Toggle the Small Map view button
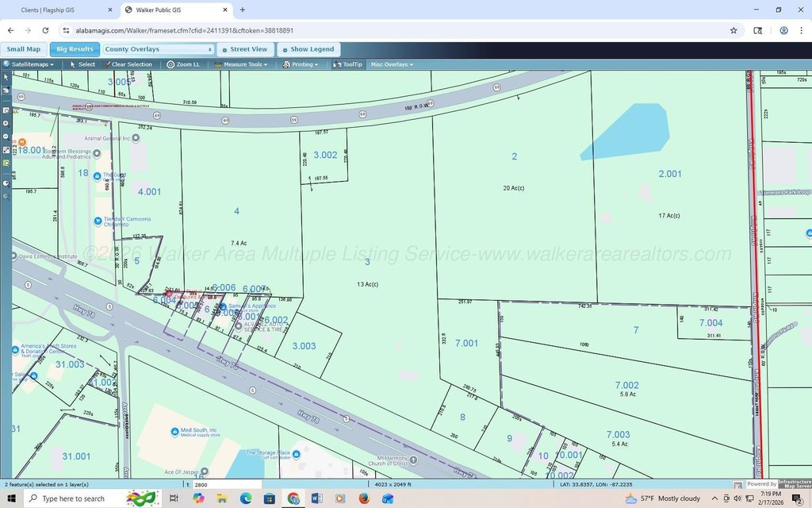The width and height of the screenshot is (812, 508). click(x=23, y=49)
